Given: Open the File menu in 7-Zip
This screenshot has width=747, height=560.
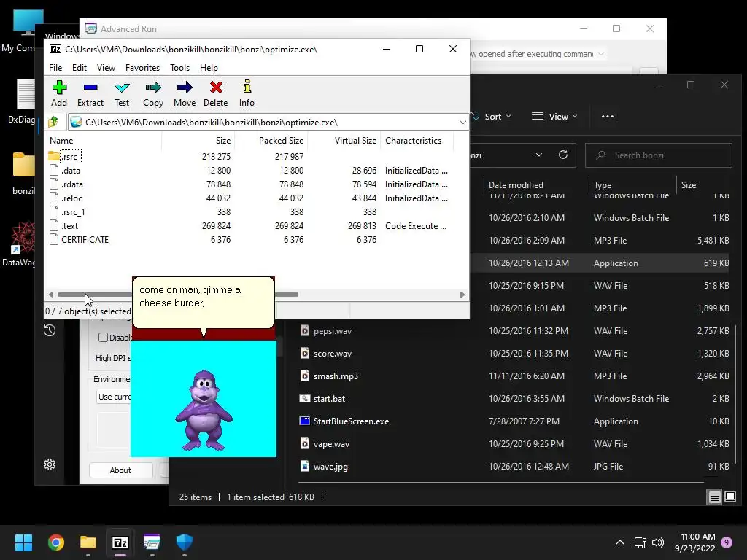Looking at the screenshot, I should [x=55, y=68].
